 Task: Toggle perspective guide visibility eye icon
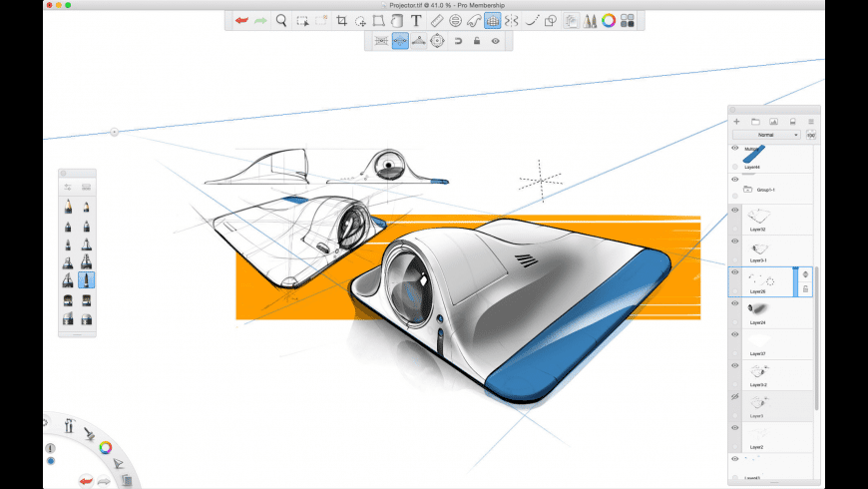(x=495, y=41)
